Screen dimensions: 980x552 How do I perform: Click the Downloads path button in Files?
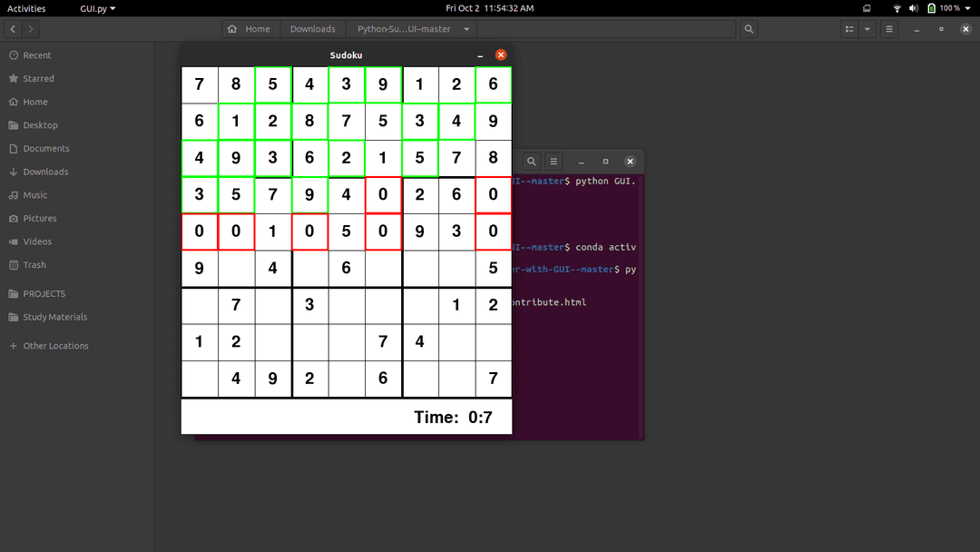313,28
